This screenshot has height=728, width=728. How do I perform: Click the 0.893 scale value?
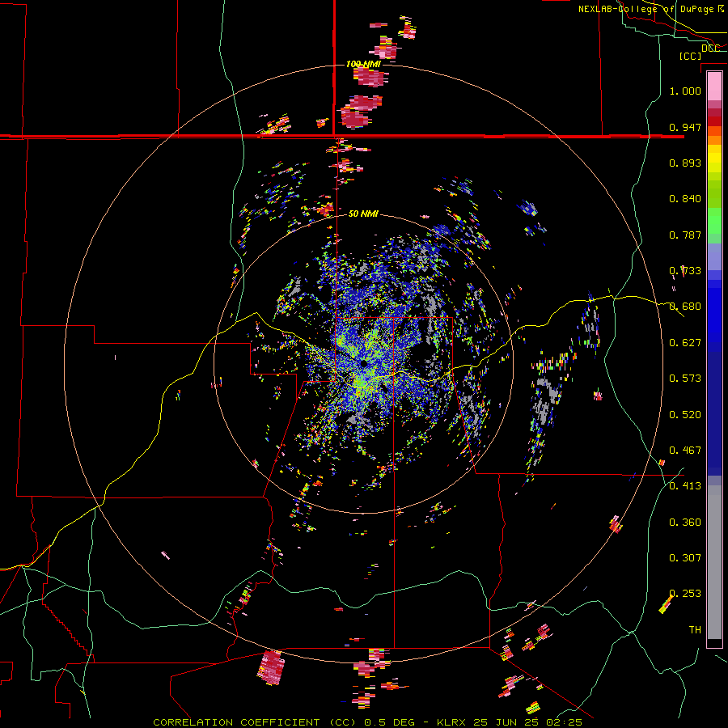(x=685, y=163)
